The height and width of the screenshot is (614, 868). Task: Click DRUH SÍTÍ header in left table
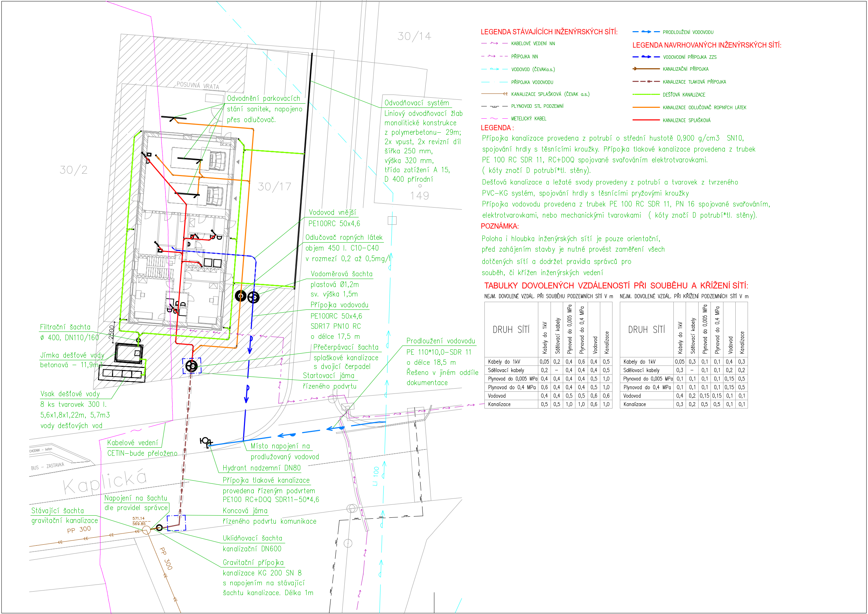511,330
